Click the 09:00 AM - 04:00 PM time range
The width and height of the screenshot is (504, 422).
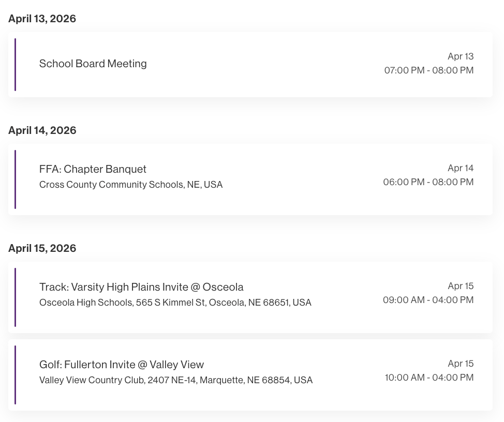pyautogui.click(x=428, y=300)
